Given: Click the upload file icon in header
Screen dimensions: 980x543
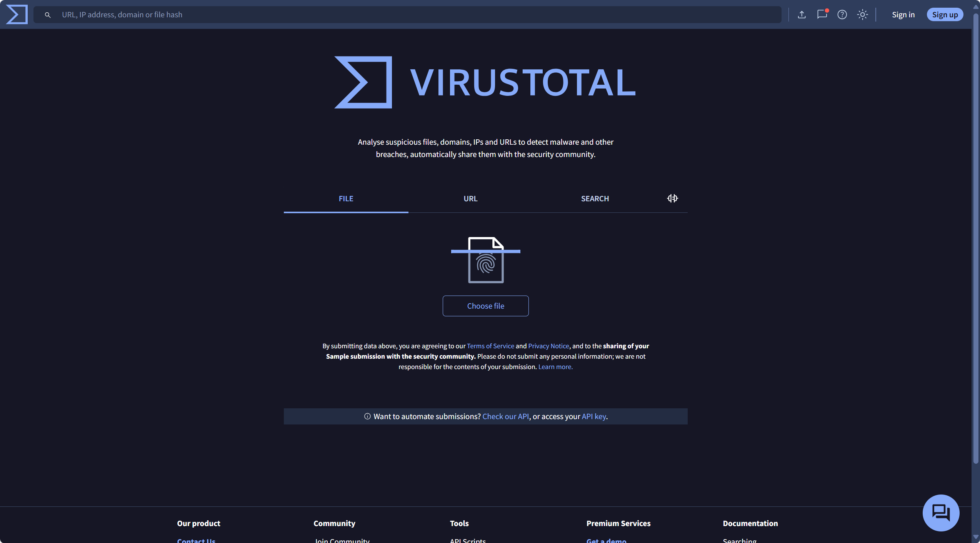Looking at the screenshot, I should coord(802,15).
